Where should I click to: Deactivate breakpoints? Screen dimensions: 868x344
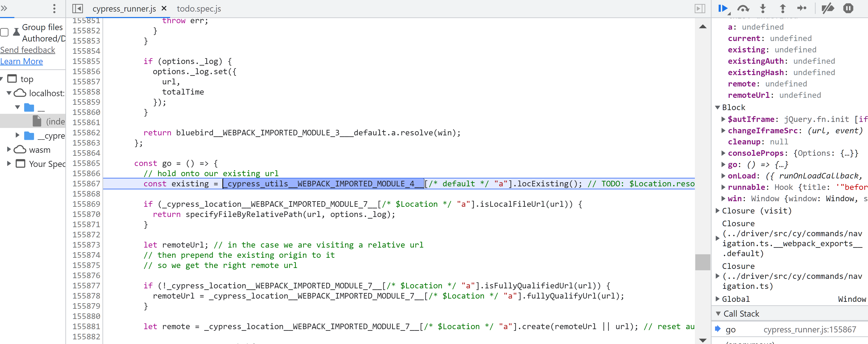pyautogui.click(x=828, y=8)
